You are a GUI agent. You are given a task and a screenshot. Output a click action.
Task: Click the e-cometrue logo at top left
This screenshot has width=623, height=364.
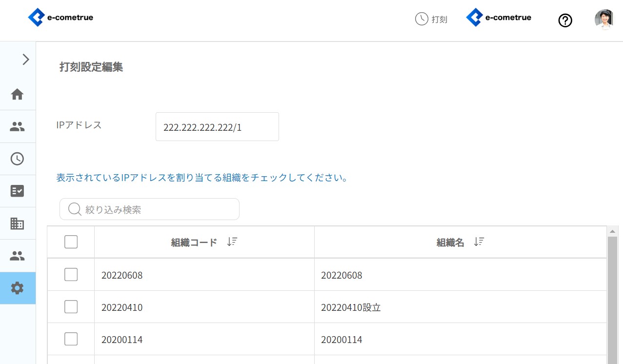tap(60, 18)
